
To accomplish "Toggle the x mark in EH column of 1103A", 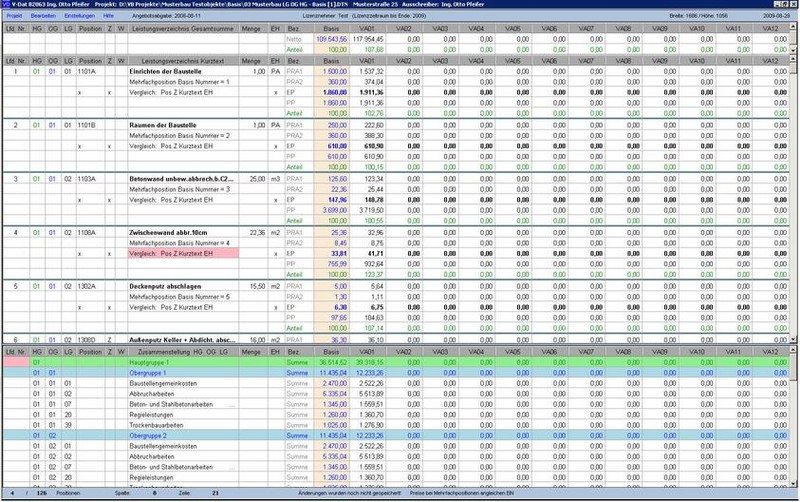I will [x=275, y=199].
